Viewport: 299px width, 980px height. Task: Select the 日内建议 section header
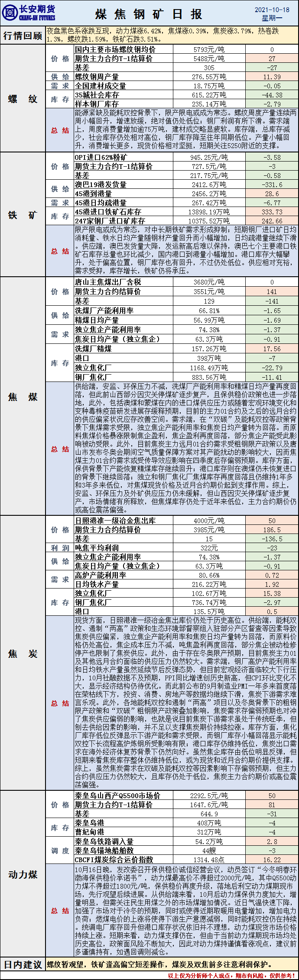click(23, 964)
